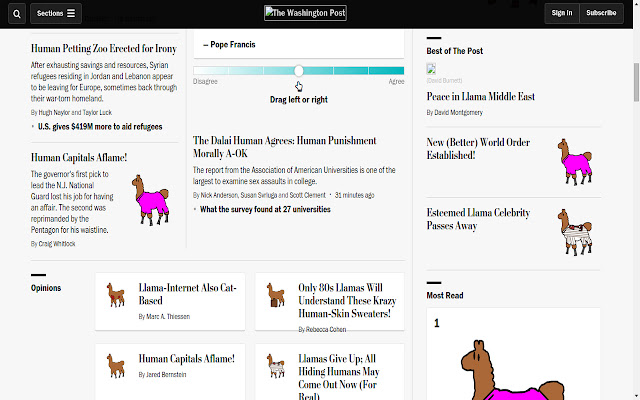Open the Sections menu

pyautogui.click(x=56, y=13)
